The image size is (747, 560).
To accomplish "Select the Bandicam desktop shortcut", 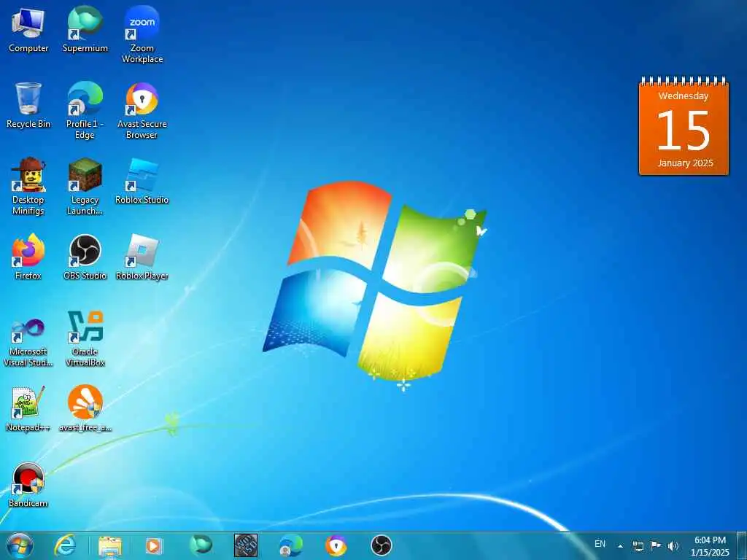I will (28, 485).
